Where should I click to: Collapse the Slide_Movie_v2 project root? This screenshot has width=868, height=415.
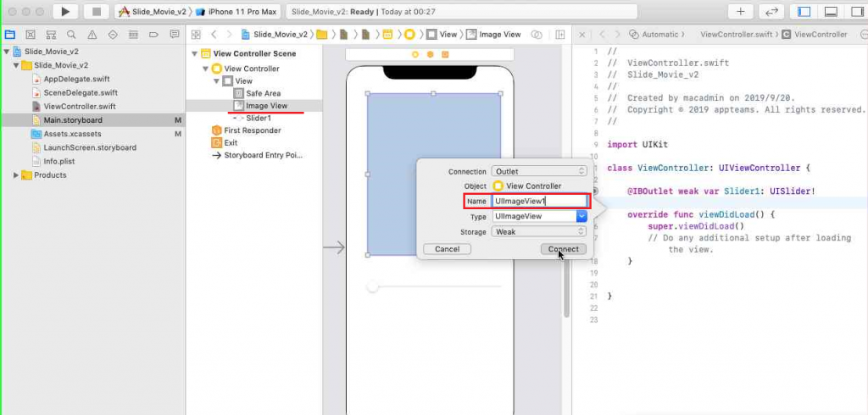(x=7, y=51)
